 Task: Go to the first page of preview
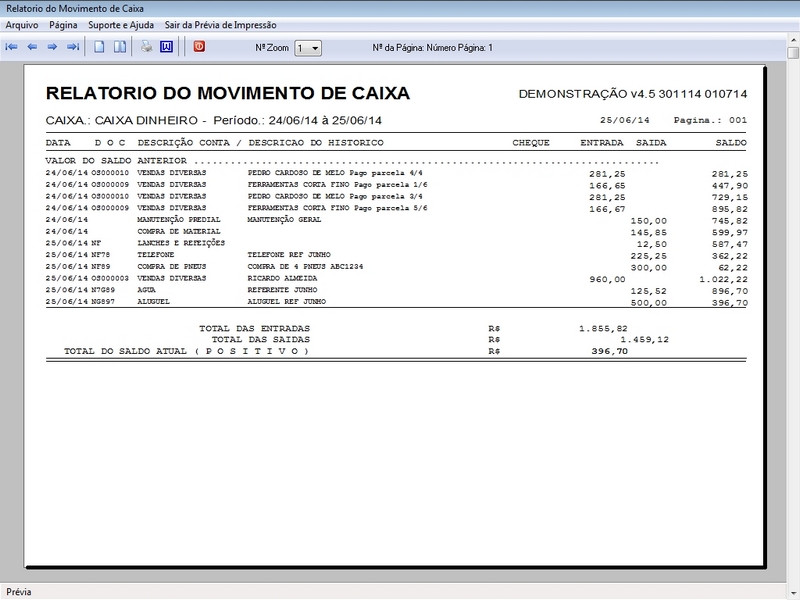[x=12, y=47]
